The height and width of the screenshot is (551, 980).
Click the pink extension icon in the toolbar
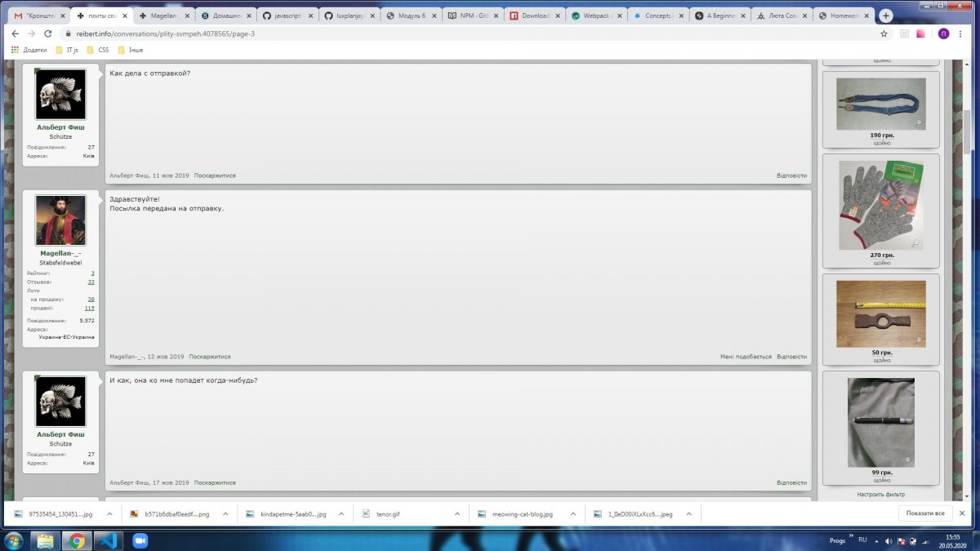point(921,33)
